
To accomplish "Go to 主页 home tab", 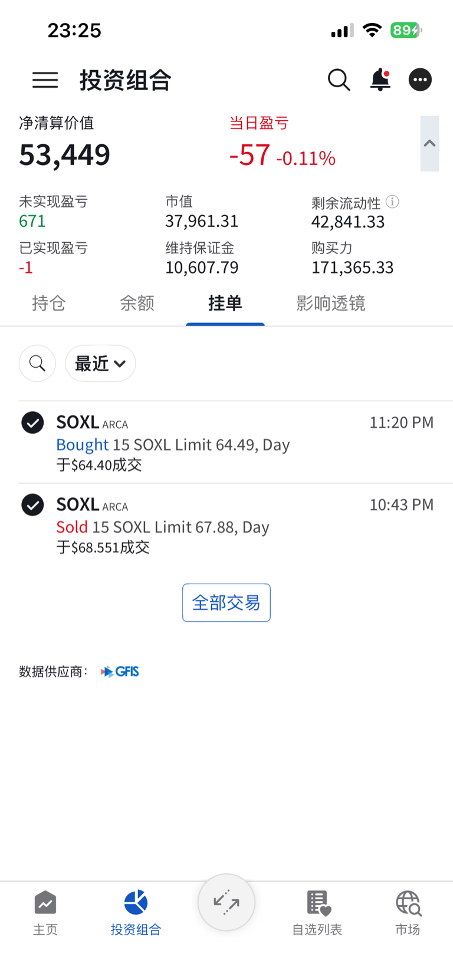I will 45,912.
